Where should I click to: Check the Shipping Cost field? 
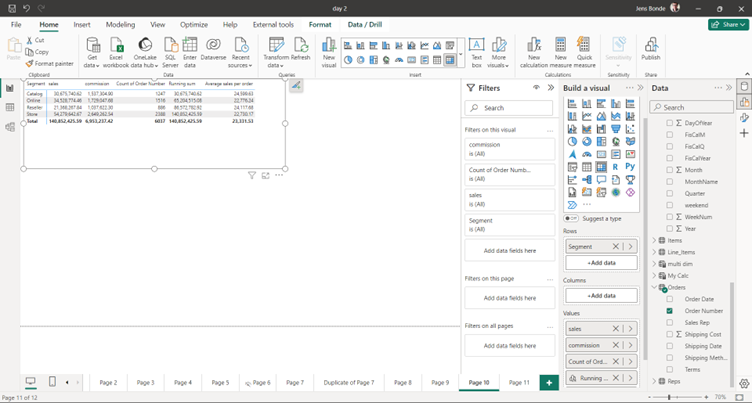[670, 334]
